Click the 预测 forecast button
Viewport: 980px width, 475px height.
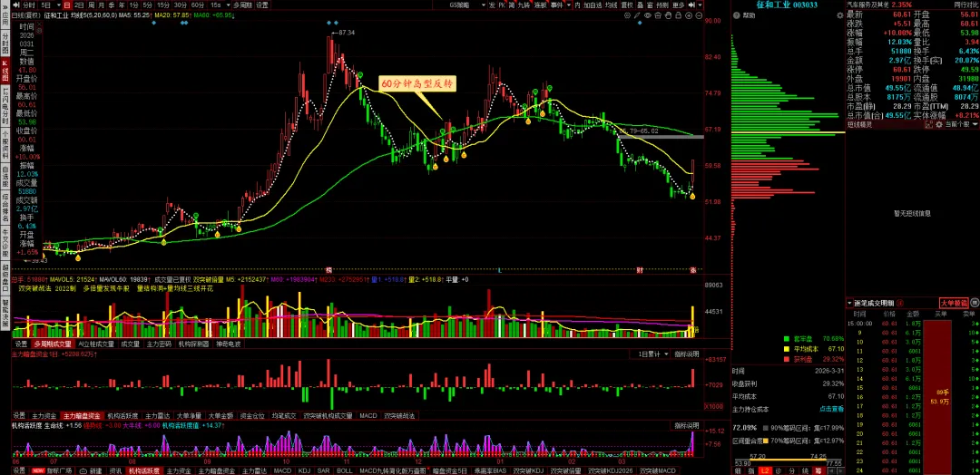tap(661, 5)
